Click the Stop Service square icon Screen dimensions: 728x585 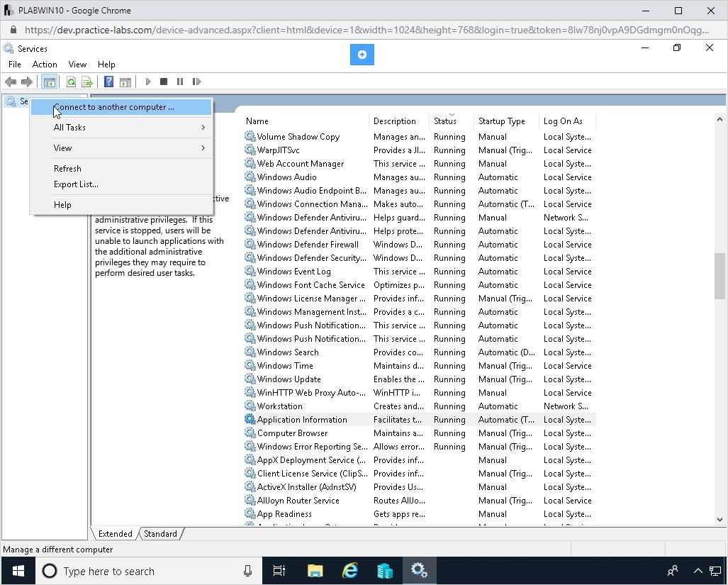pos(164,82)
